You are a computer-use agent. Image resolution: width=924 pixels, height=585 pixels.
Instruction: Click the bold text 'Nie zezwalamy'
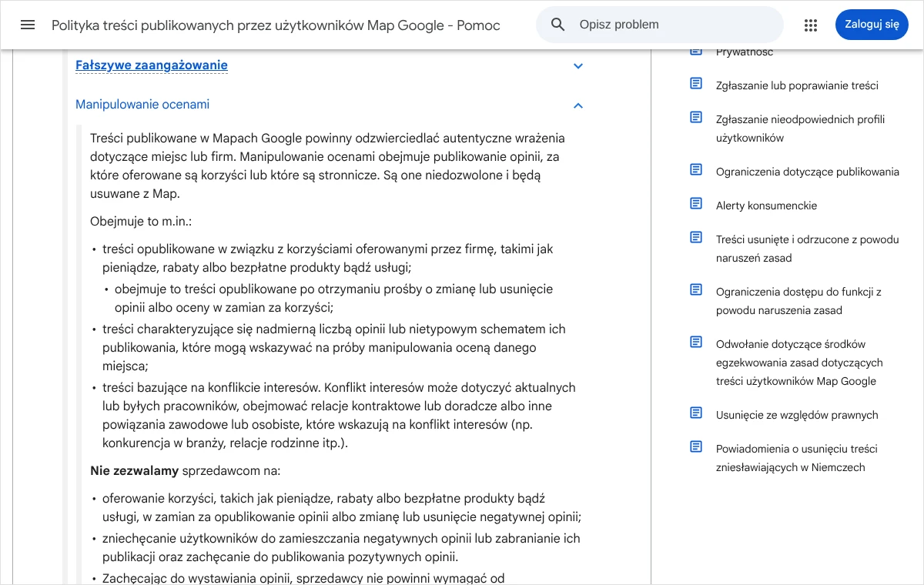point(134,471)
